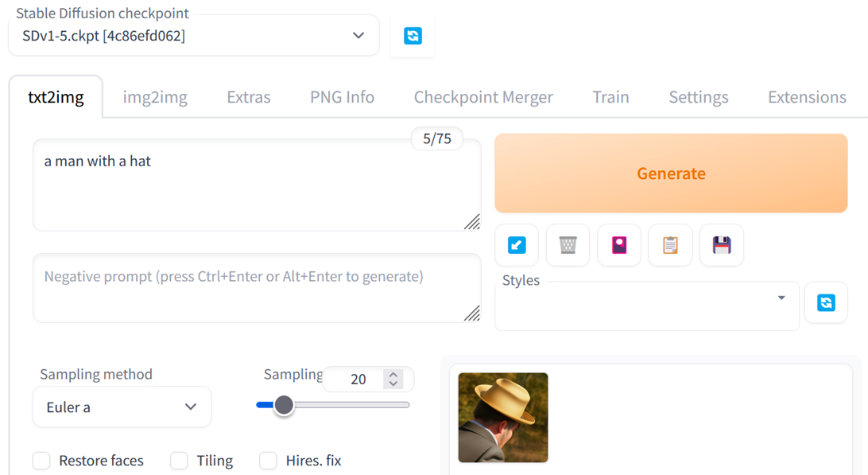
Task: Click the Negative prompt text field
Action: pos(256,287)
